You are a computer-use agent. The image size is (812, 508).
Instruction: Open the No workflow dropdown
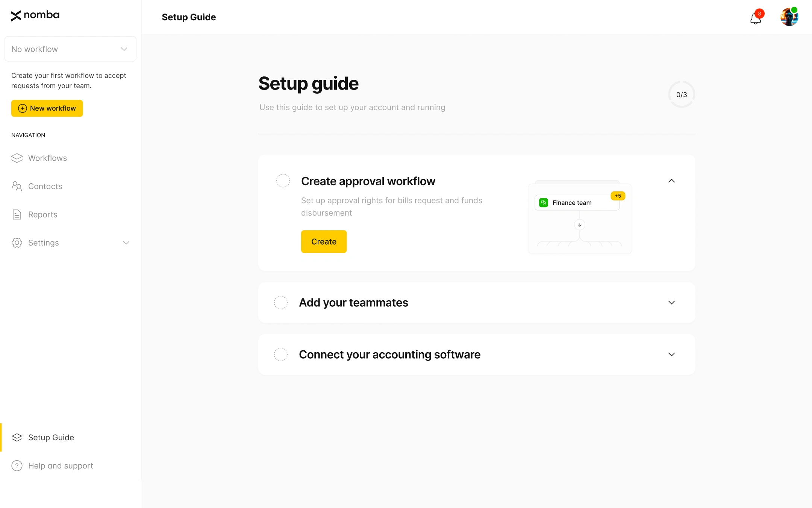[70, 49]
